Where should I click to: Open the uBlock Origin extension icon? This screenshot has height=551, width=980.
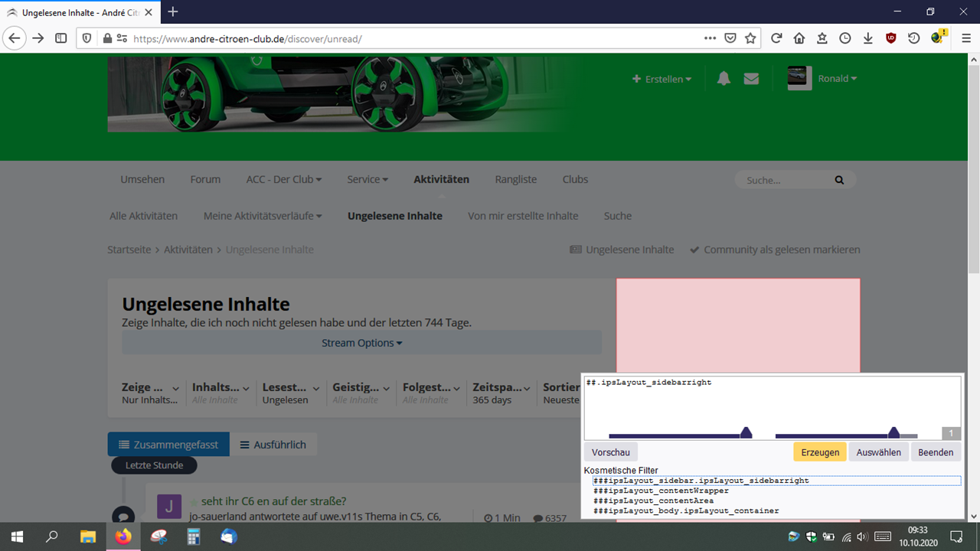[891, 38]
